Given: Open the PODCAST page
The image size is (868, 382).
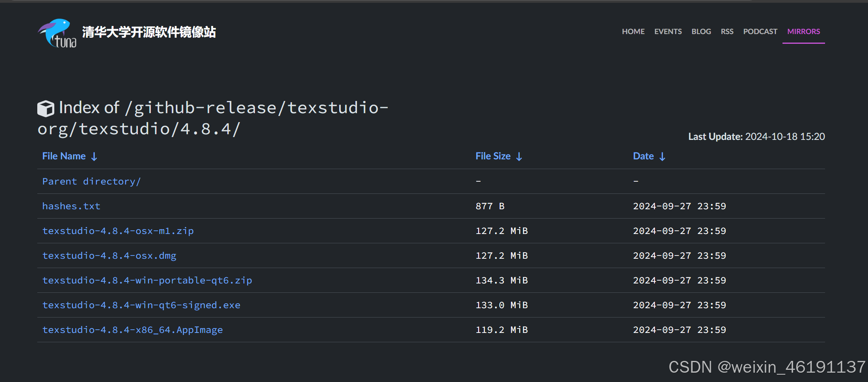Looking at the screenshot, I should tap(760, 31).
